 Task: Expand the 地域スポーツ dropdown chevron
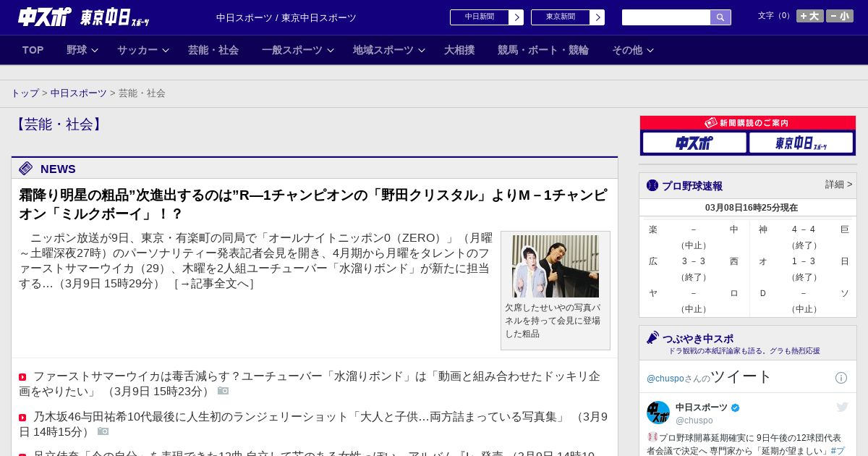pos(422,51)
